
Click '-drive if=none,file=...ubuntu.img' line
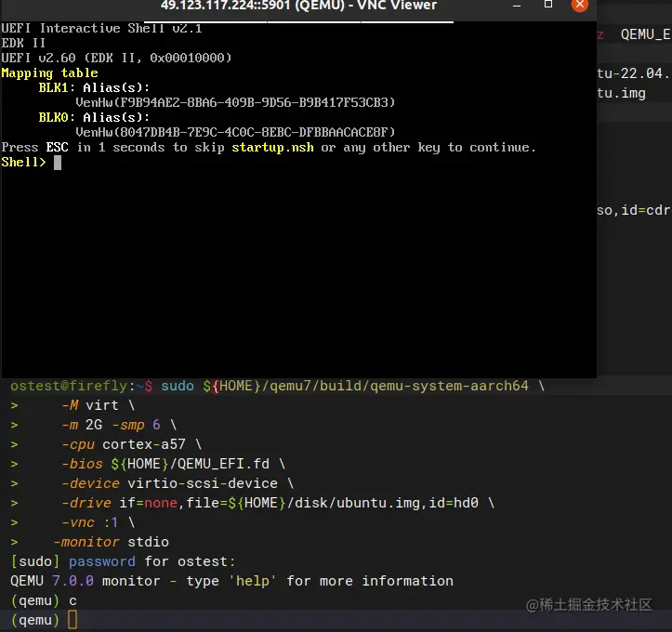click(x=278, y=503)
